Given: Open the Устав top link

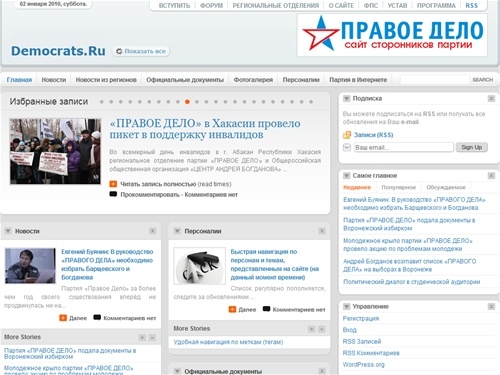Looking at the screenshot, I should [397, 6].
